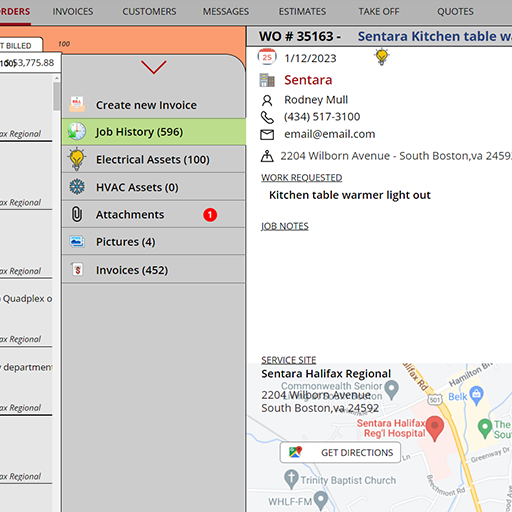Click the envelope icon beside email@email.com
The image size is (512, 512).
pos(267,135)
